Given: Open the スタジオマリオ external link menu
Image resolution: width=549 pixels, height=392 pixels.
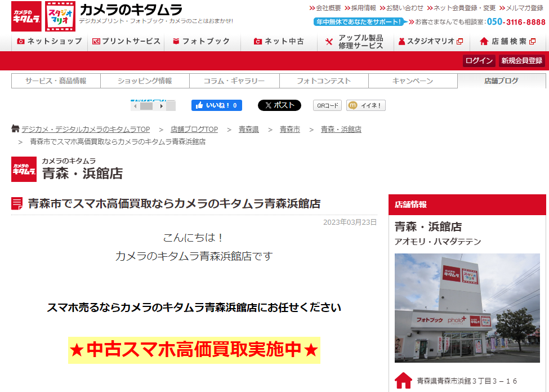Looking at the screenshot, I should click(x=432, y=41).
